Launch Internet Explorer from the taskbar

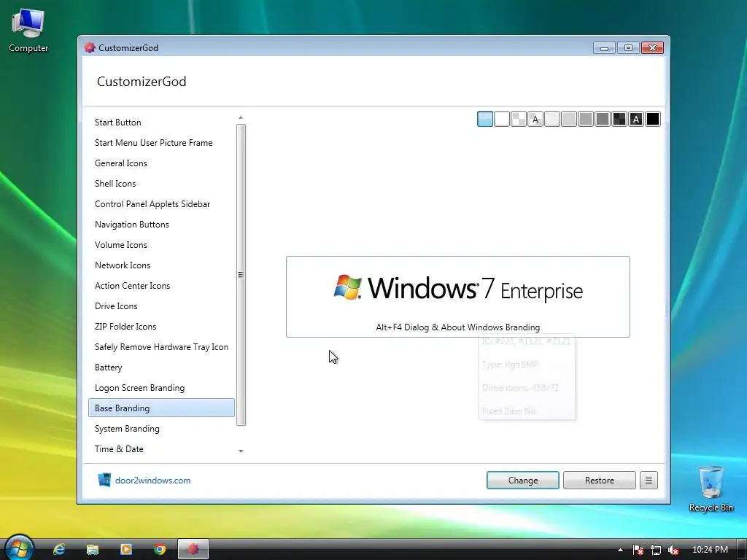coord(59,550)
